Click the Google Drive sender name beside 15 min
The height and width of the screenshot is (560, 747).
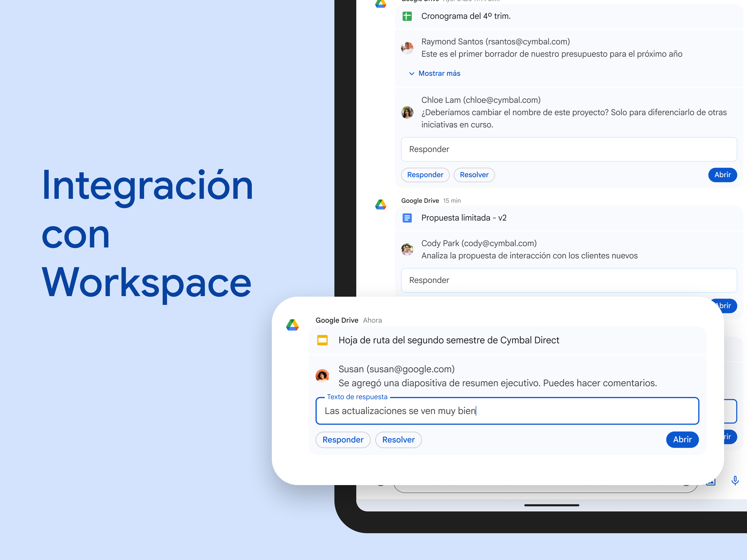point(420,201)
